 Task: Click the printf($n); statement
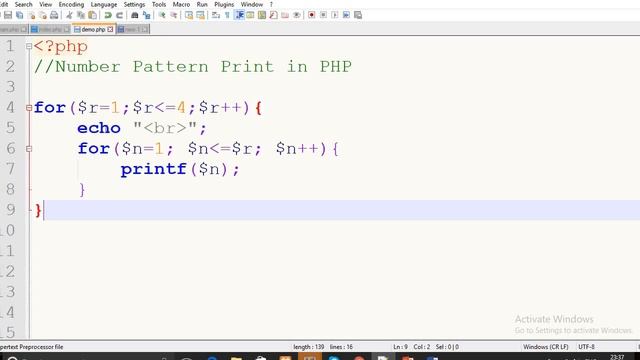click(x=180, y=169)
